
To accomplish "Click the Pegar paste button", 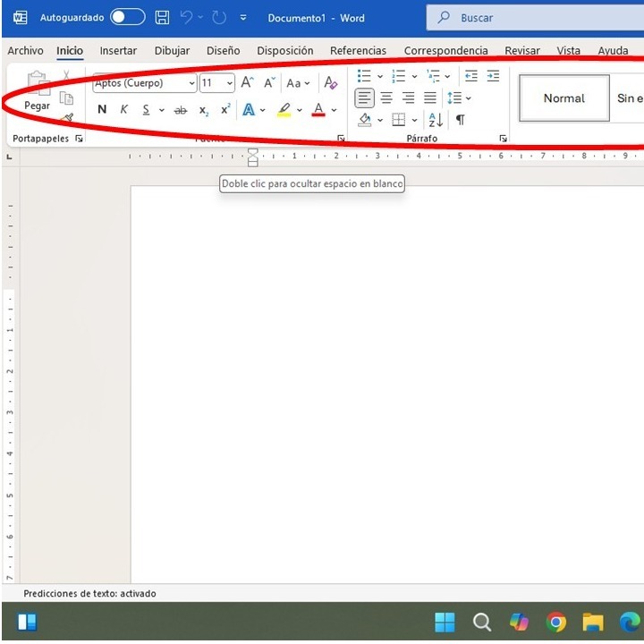I will tap(37, 91).
